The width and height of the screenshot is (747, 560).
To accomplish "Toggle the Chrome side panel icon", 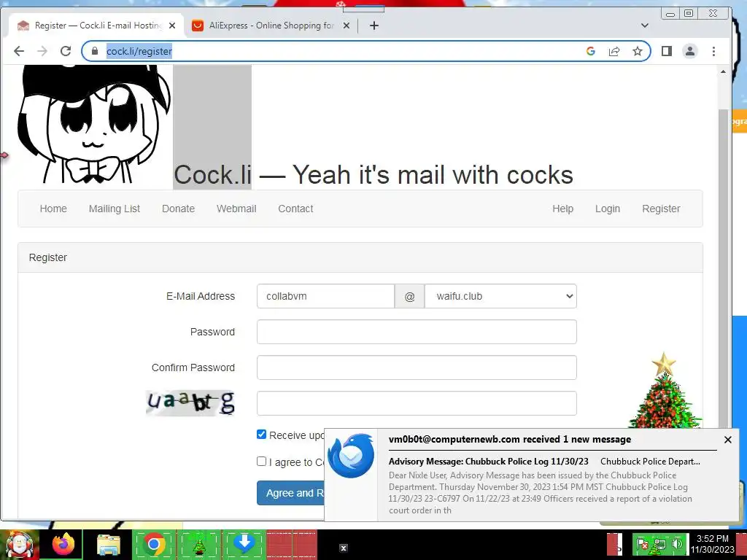I will tap(667, 51).
